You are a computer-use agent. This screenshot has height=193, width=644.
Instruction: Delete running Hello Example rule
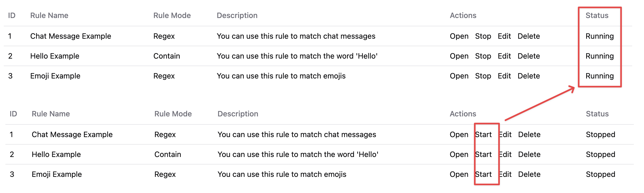(x=529, y=56)
